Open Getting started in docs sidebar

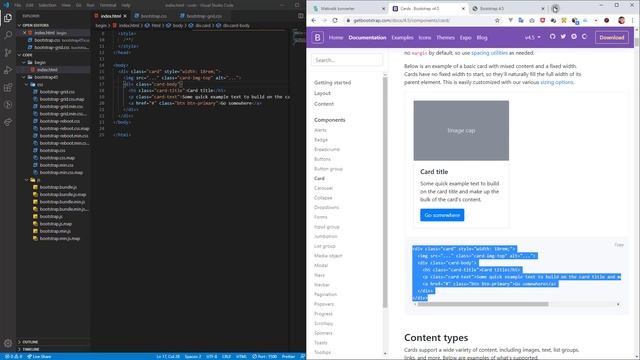pyautogui.click(x=332, y=82)
